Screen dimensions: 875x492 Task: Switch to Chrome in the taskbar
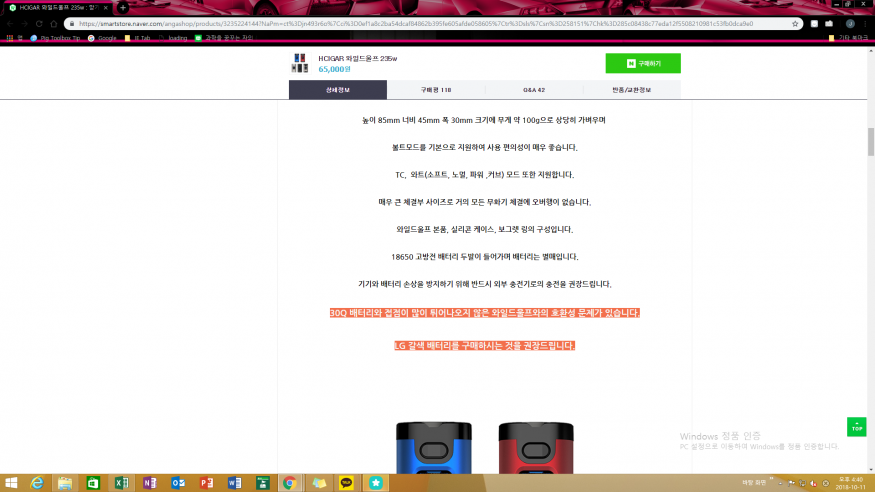(289, 482)
